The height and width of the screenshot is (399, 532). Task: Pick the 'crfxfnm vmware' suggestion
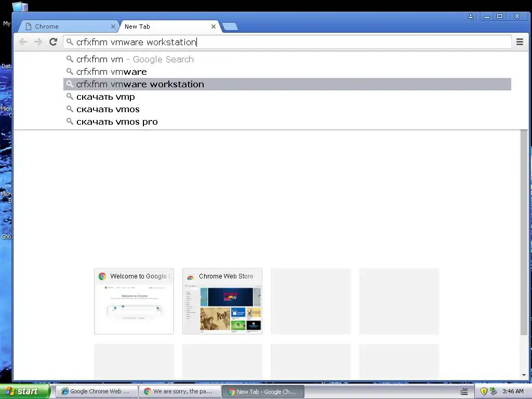coord(287,72)
